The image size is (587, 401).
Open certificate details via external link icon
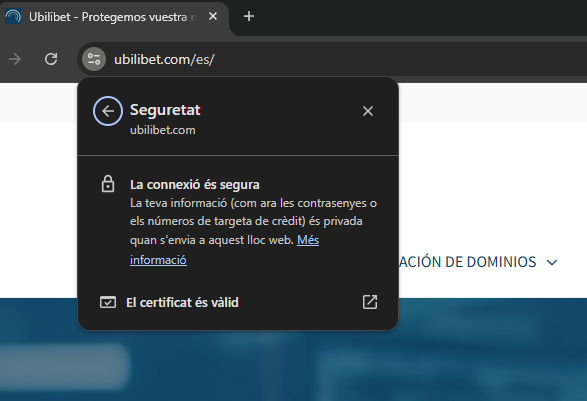click(370, 302)
